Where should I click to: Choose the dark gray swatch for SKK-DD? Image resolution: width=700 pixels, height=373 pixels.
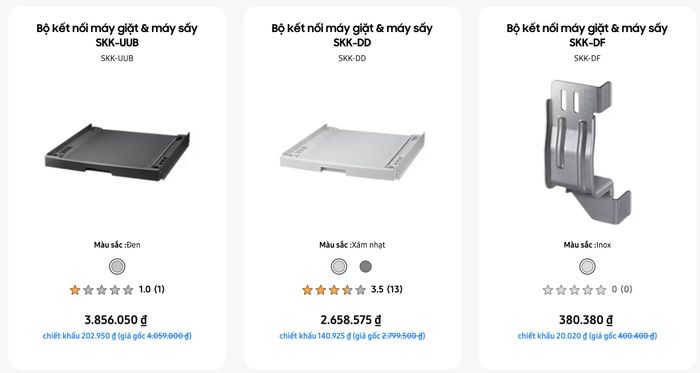[366, 266]
